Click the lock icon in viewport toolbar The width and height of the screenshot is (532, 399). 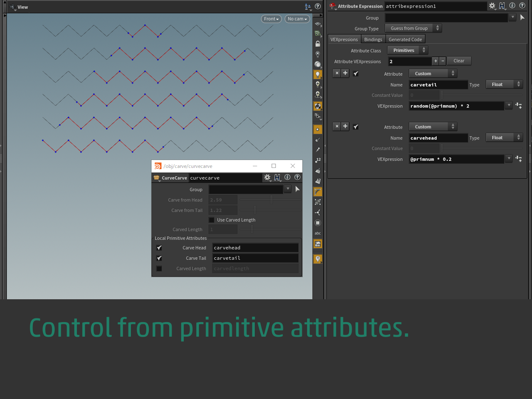[318, 44]
